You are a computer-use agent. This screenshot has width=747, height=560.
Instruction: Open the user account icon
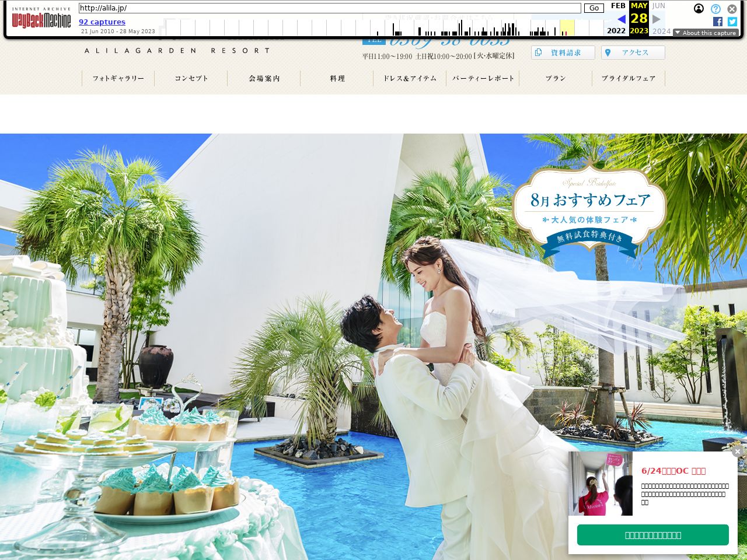point(699,9)
